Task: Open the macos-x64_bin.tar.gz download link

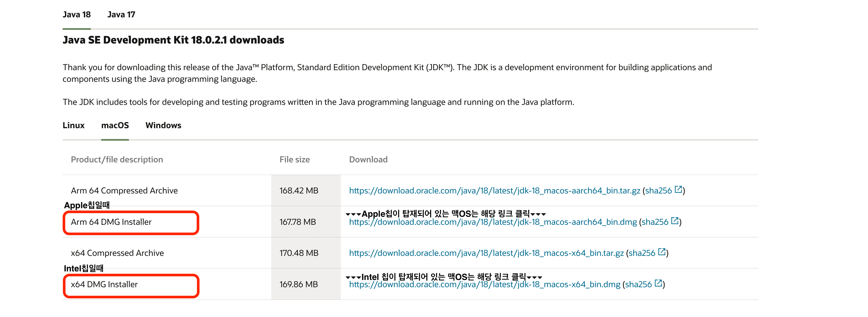Action: [x=486, y=253]
